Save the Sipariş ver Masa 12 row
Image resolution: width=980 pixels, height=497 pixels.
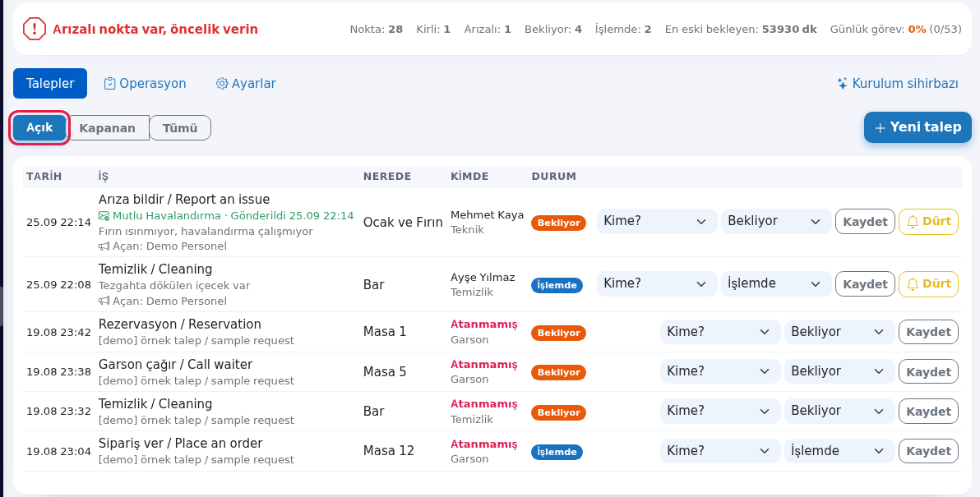coord(928,451)
